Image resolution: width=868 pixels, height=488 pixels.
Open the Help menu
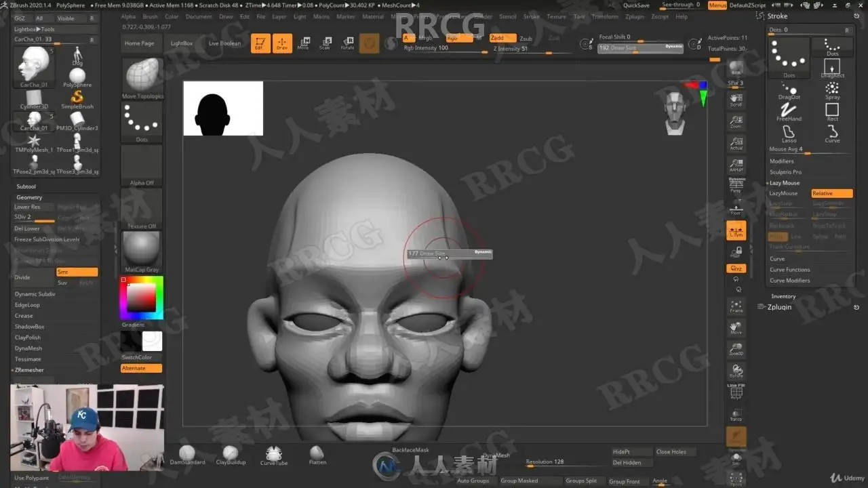point(682,16)
